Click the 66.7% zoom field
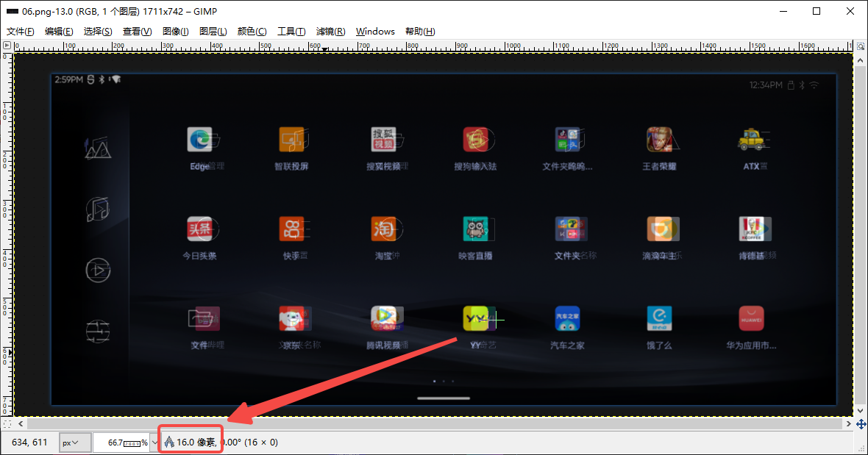 (121, 443)
